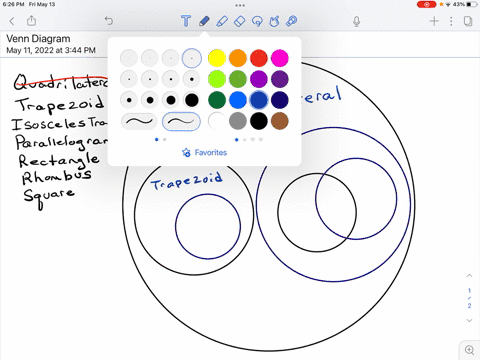Go to previous page arrow

click(469, 276)
